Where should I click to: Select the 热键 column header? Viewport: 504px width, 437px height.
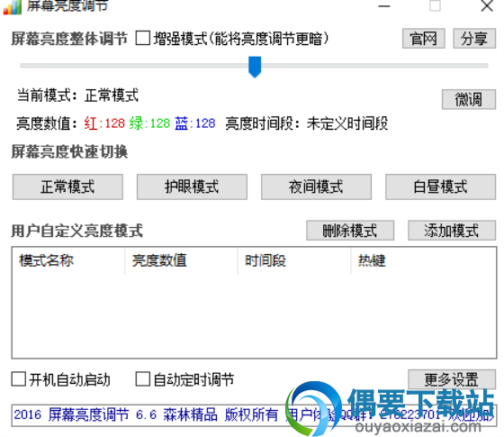423,260
